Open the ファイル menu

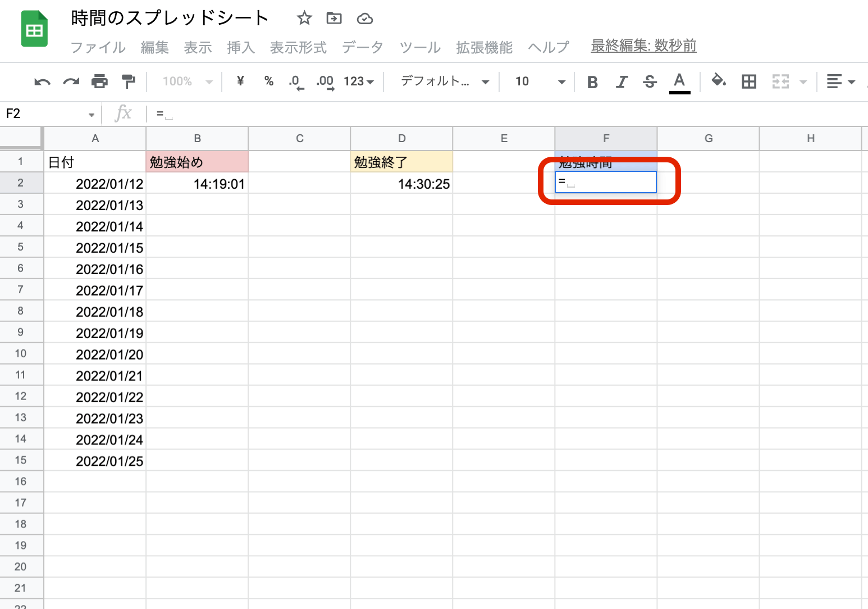tap(98, 47)
